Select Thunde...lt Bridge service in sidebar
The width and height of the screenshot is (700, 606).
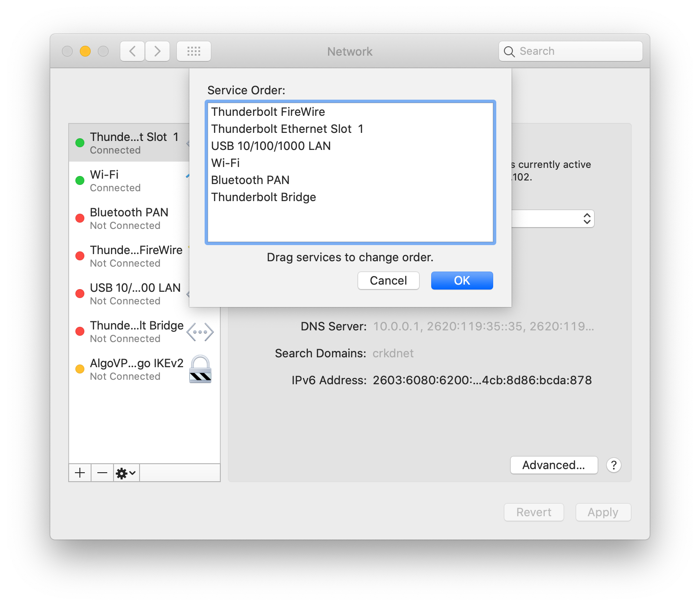point(144,331)
